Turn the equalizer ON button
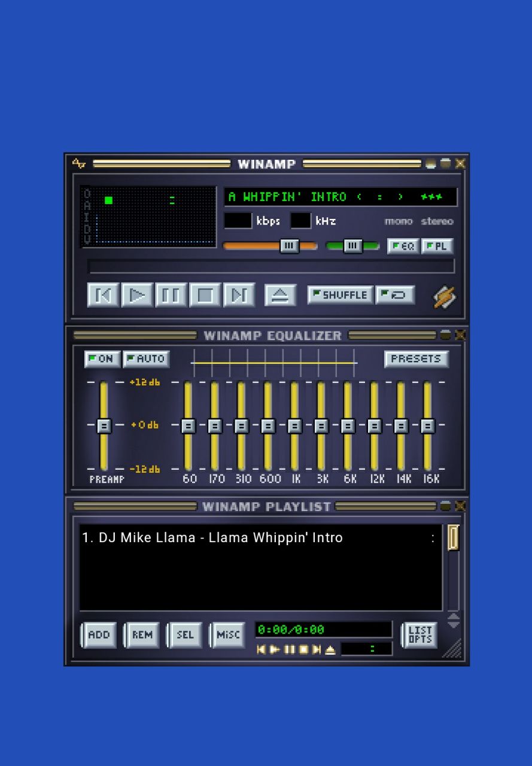This screenshot has height=766, width=532. point(102,359)
